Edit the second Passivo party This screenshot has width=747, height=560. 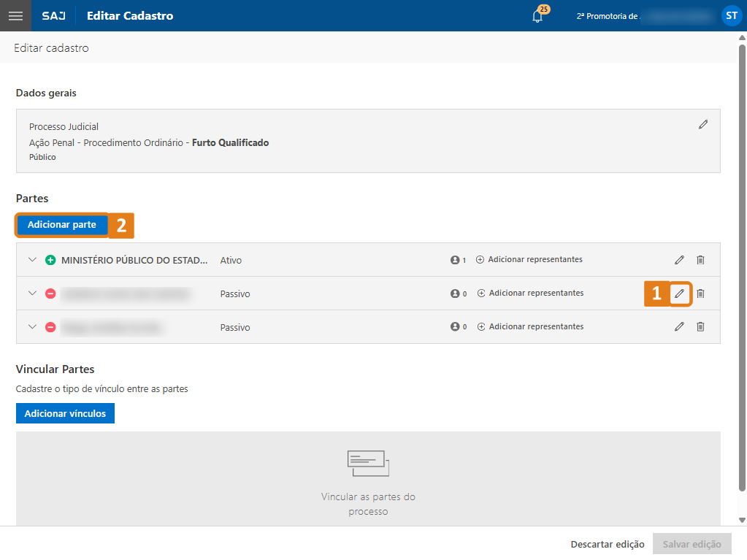click(x=679, y=327)
